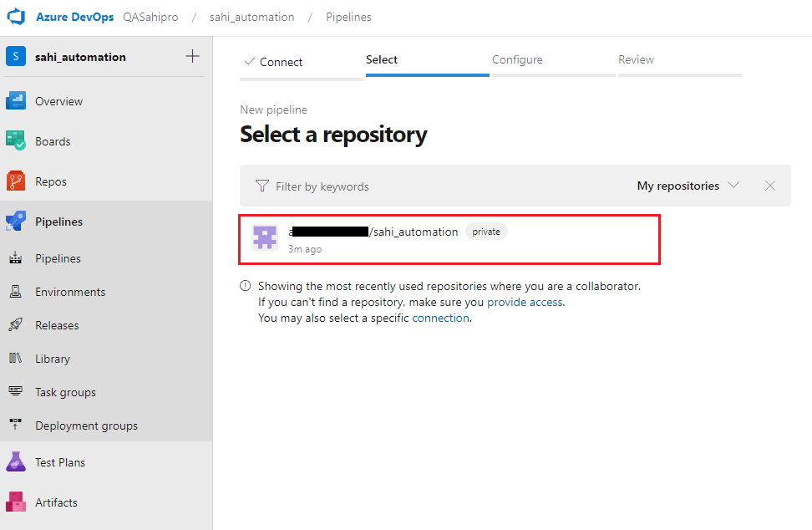Screen dimensions: 812x530
Task: Click the Filter by keywords input field
Action: [434, 186]
